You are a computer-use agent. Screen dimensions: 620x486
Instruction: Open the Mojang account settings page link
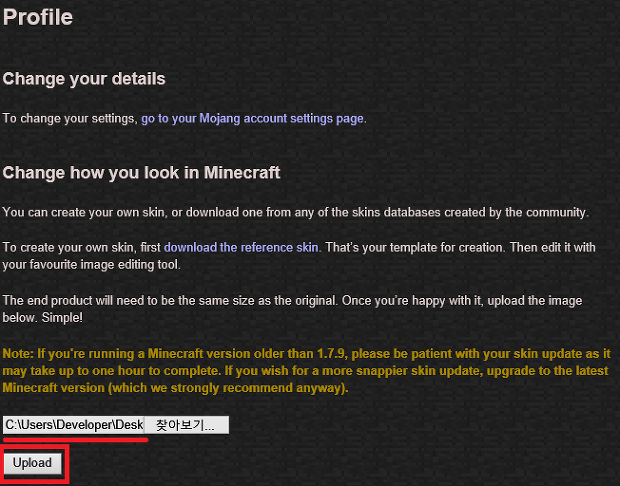(253, 119)
